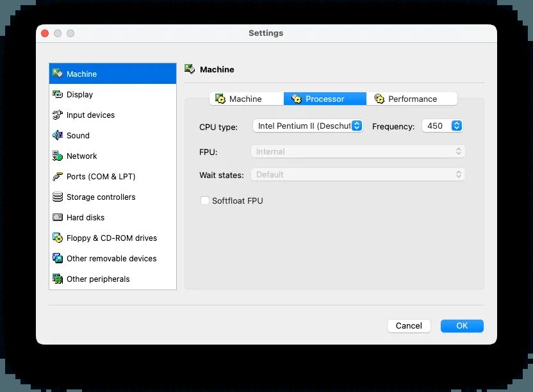Open the CPU type dropdown
Viewport: 533px width, 392px height.
point(307,126)
